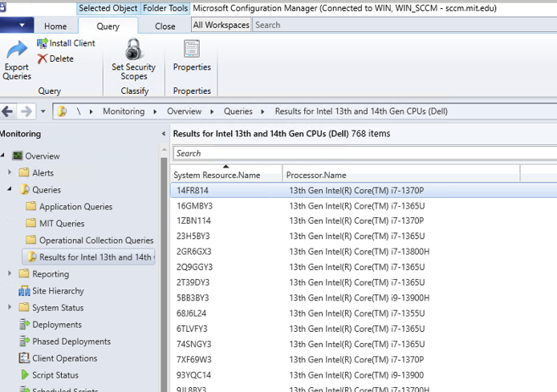
Task: Click the results list Search box
Action: (x=365, y=153)
